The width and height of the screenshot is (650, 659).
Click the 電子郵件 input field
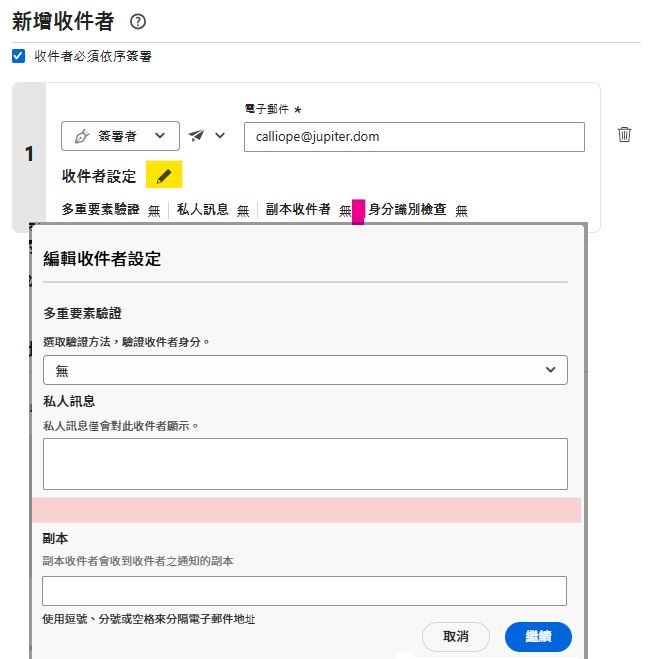pos(414,137)
